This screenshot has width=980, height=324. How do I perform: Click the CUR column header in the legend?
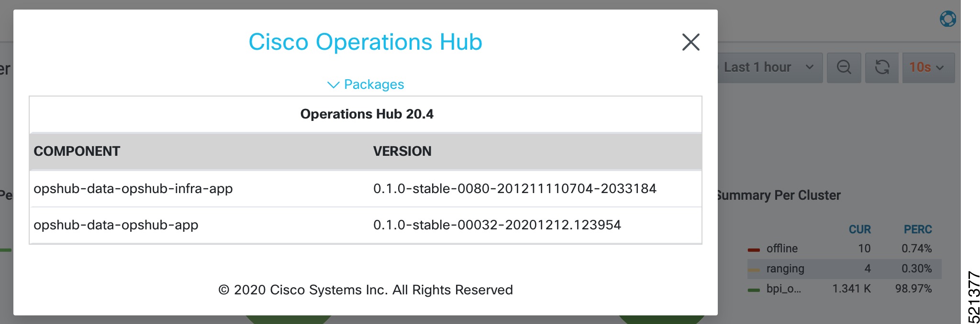860,229
